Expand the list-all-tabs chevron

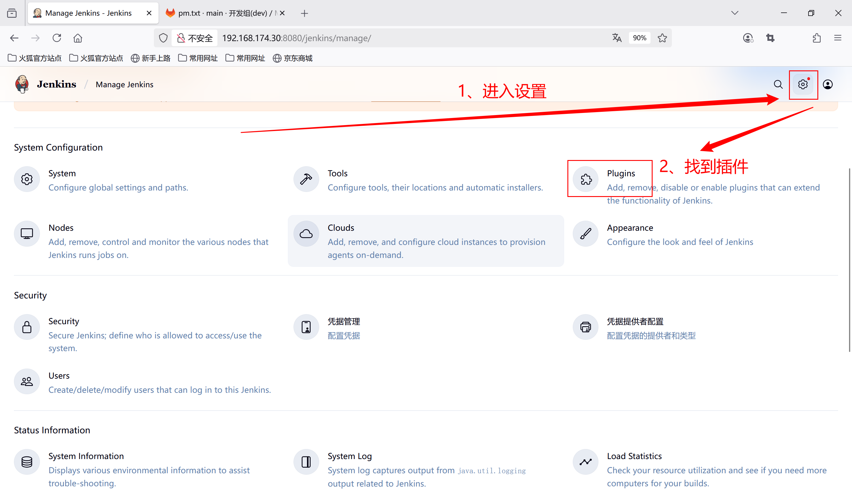coord(735,13)
